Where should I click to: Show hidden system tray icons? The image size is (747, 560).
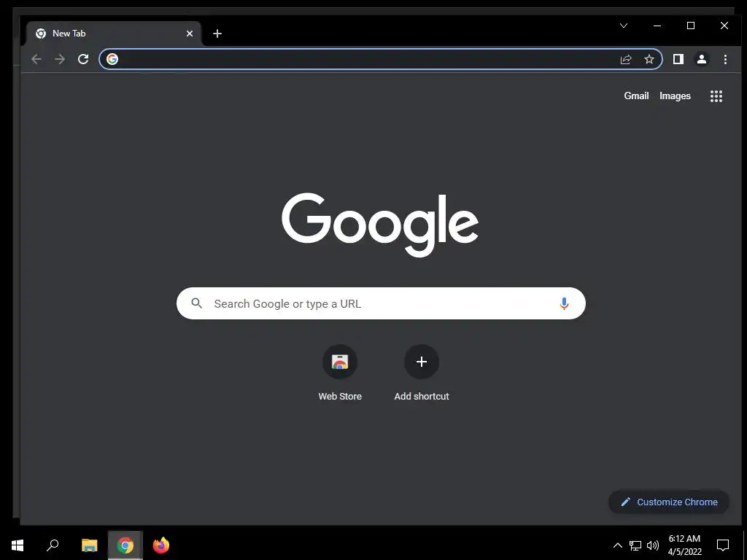617,545
